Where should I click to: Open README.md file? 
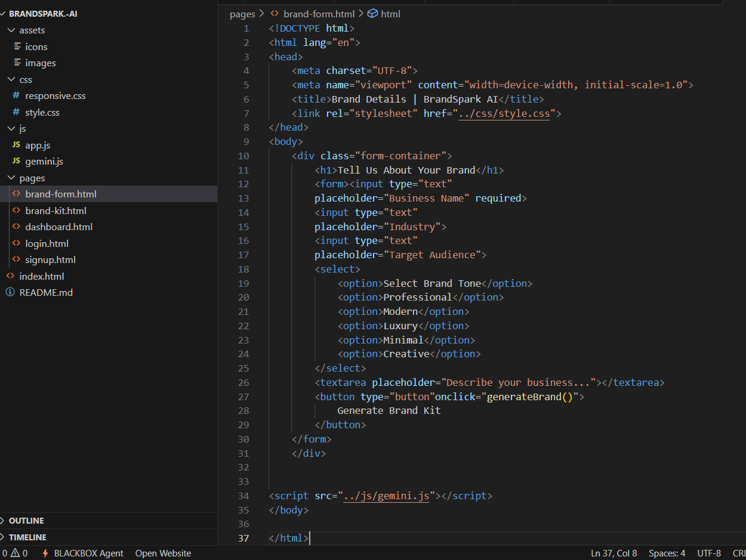[x=46, y=292]
